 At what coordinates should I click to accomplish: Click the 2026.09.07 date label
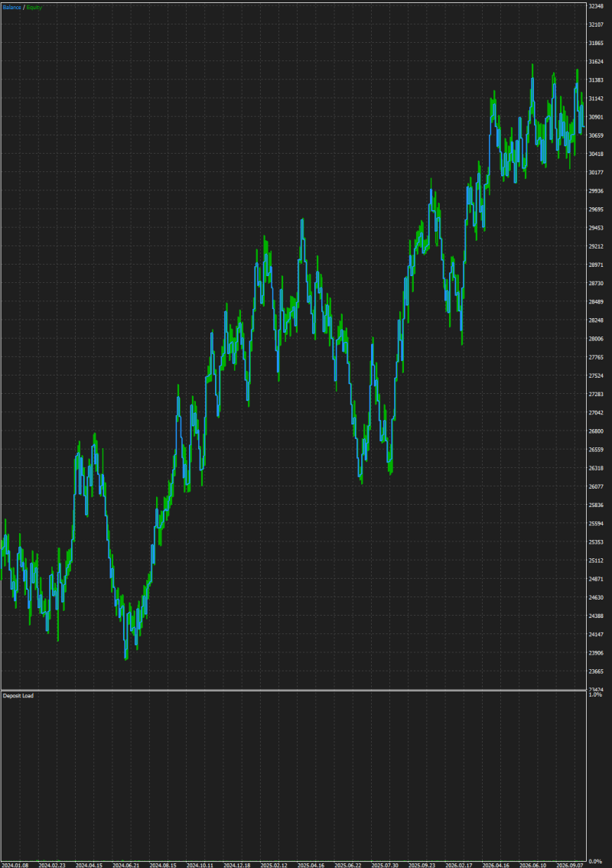pyautogui.click(x=570, y=865)
